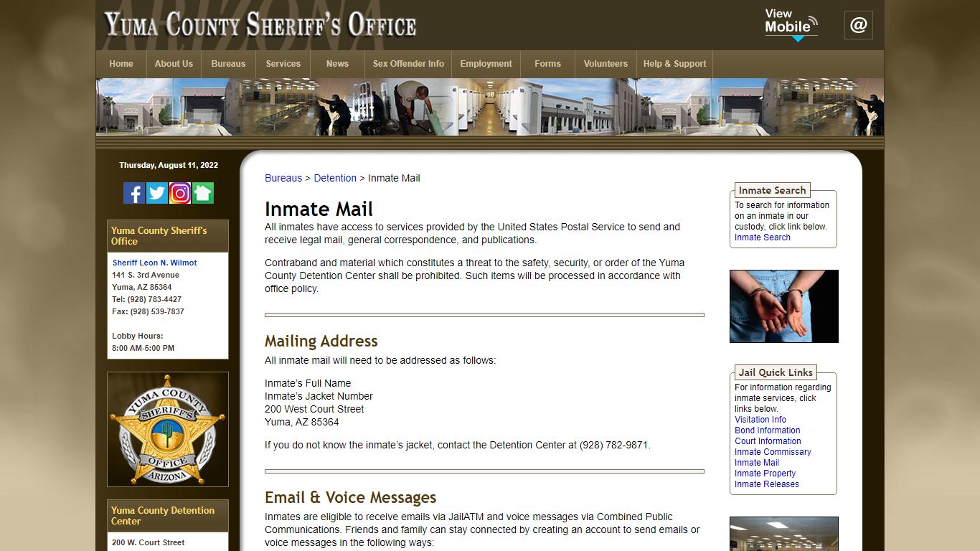Open the Inmate Property link
980x551 pixels.
click(765, 474)
